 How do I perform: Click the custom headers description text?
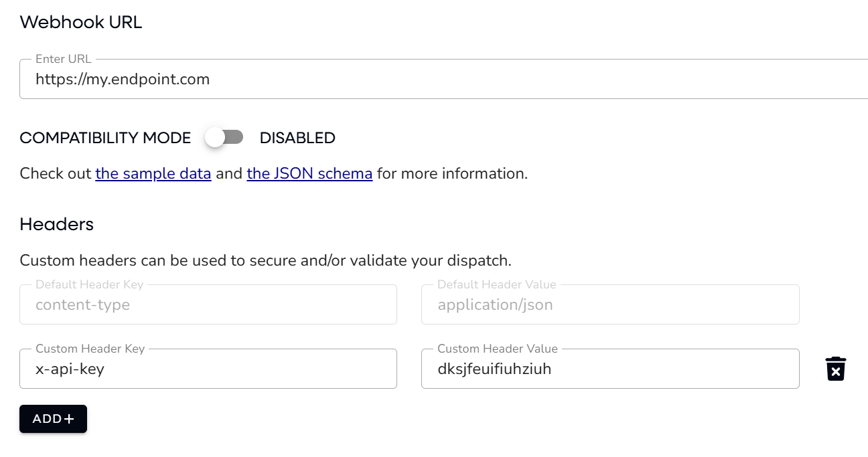click(265, 260)
